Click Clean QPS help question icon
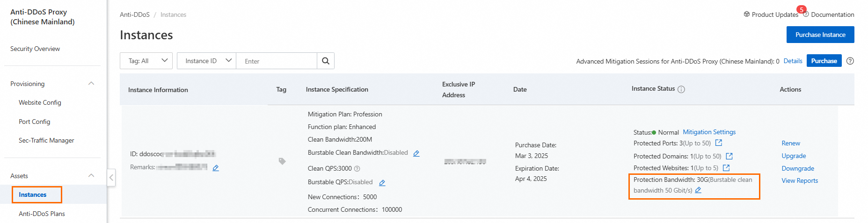Image resolution: width=868 pixels, height=223 pixels. pos(357,169)
